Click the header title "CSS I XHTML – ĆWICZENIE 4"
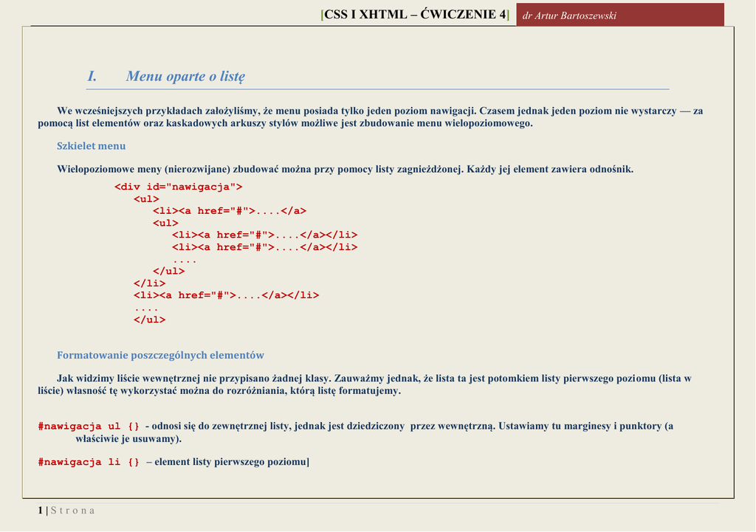The image size is (756, 532). click(x=416, y=15)
